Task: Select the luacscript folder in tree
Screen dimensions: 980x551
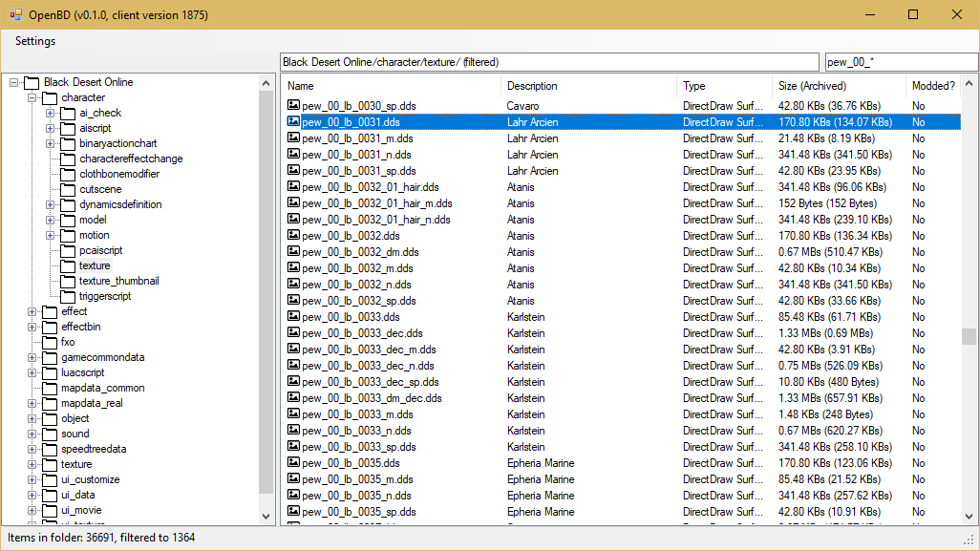Action: tap(82, 372)
